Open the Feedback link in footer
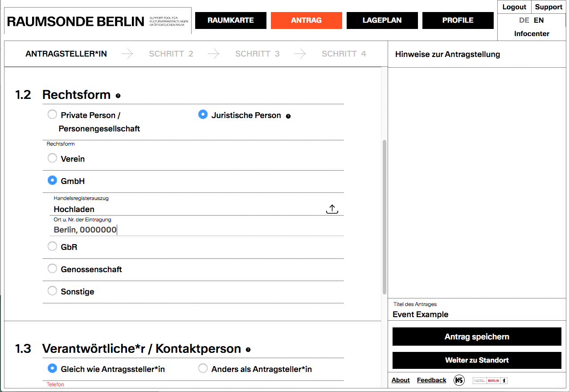Image resolution: width=569 pixels, height=392 pixels. coord(431,380)
